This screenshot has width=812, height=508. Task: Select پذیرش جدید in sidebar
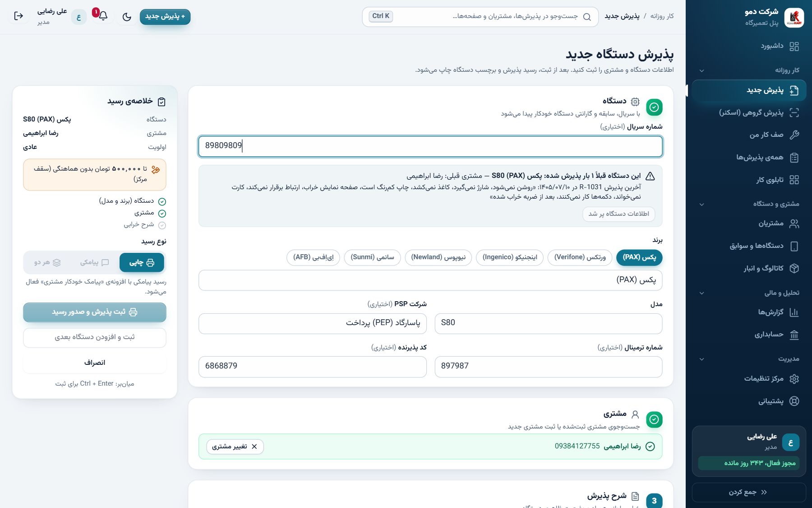tap(749, 90)
